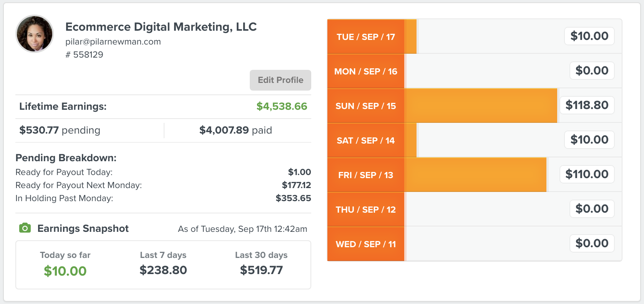Viewport: 644px width, 304px height.
Task: Click the $118.80 amount badge
Action: (x=587, y=105)
